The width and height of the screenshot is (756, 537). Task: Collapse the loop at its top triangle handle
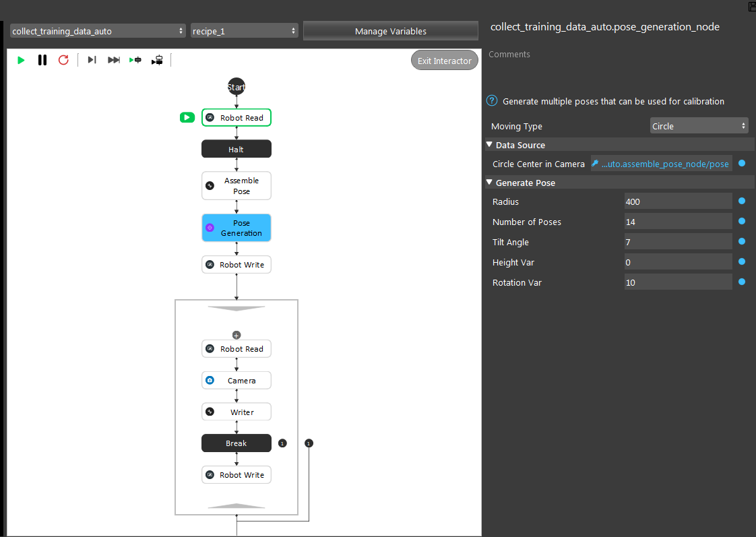click(237, 308)
